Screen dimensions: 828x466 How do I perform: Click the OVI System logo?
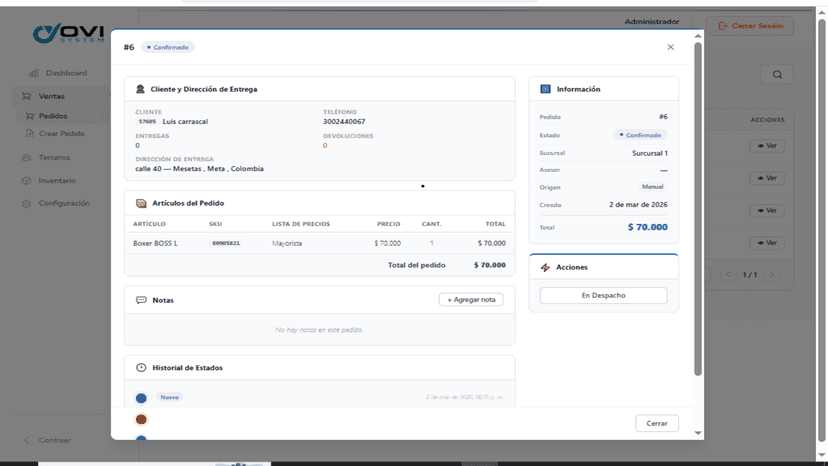pos(68,33)
